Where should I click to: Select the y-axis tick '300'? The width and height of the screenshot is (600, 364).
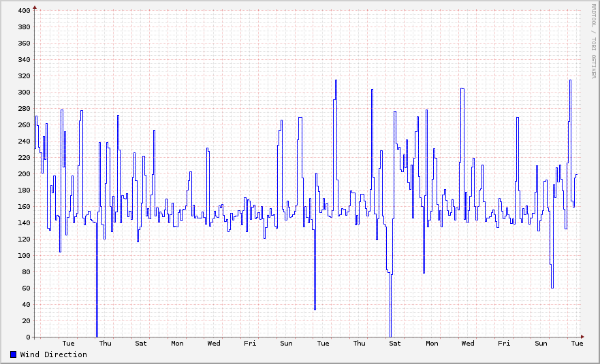pyautogui.click(x=24, y=93)
